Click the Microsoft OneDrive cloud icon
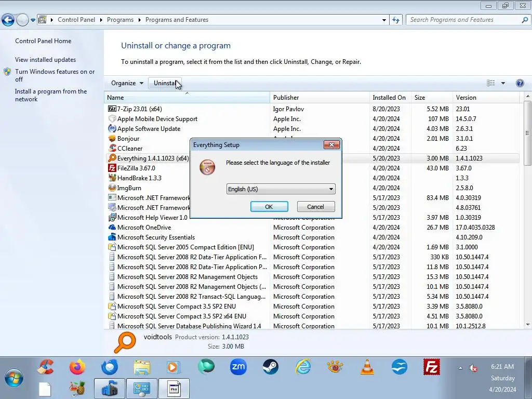Screen dimensions: 532x399 point(112,228)
